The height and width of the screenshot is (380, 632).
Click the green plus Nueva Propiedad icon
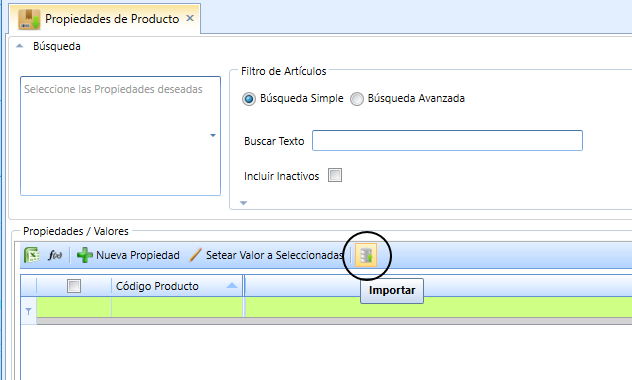coord(85,255)
